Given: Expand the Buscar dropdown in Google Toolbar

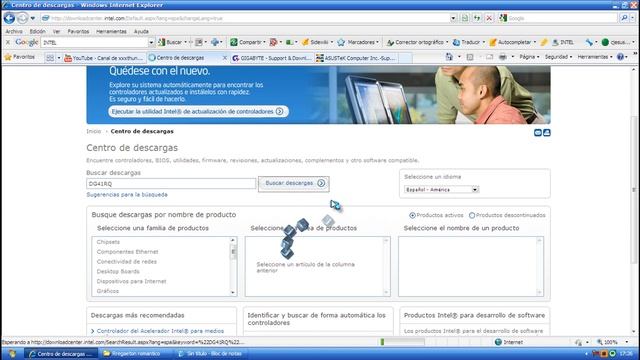Looking at the screenshot, I should pos(185,42).
